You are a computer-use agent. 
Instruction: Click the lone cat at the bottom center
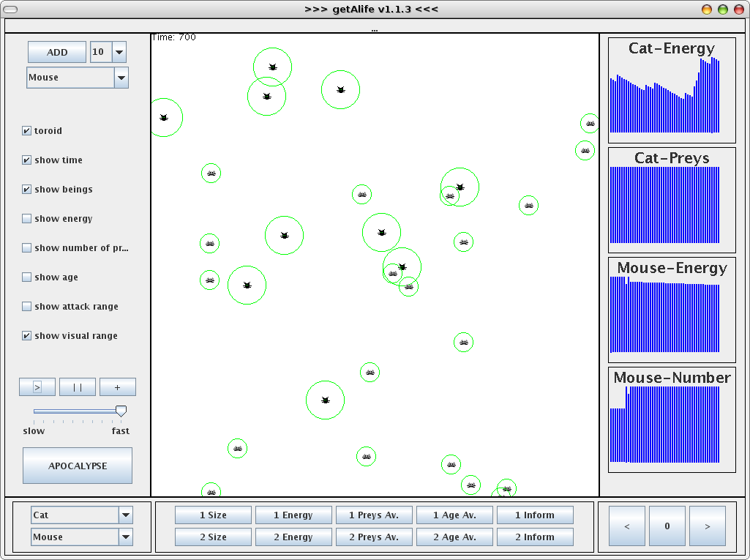[x=326, y=400]
